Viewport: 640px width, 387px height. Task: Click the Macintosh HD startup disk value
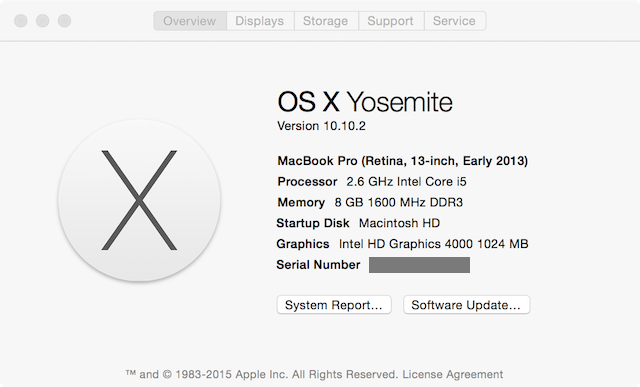(x=399, y=223)
